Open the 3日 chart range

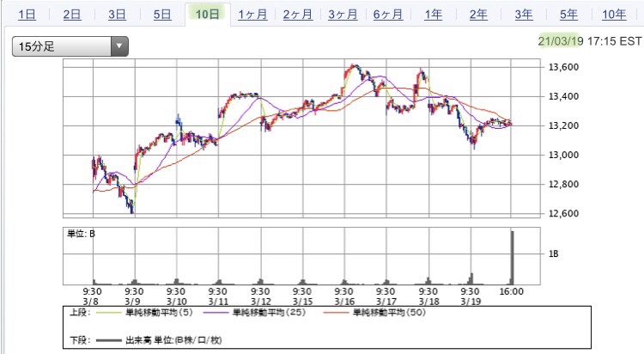[118, 15]
